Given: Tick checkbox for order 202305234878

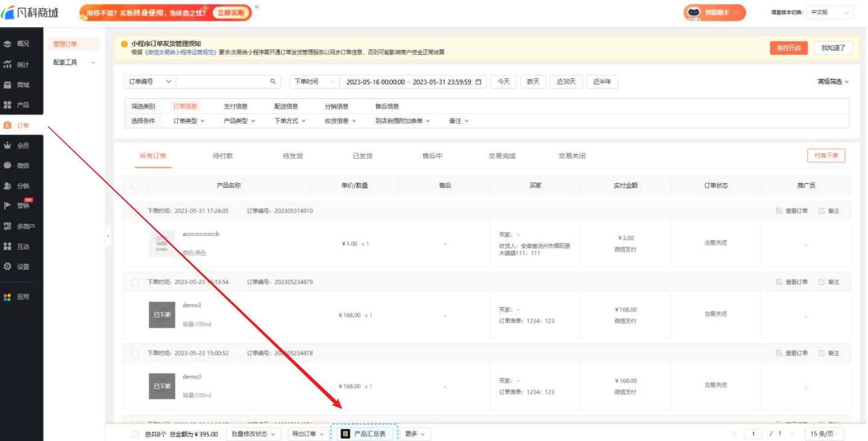Looking at the screenshot, I should click(x=135, y=354).
